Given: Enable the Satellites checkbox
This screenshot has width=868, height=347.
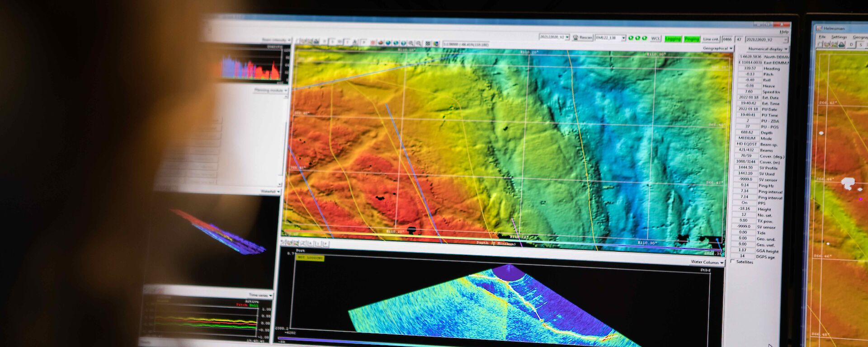Looking at the screenshot, I should pyautogui.click(x=732, y=262).
